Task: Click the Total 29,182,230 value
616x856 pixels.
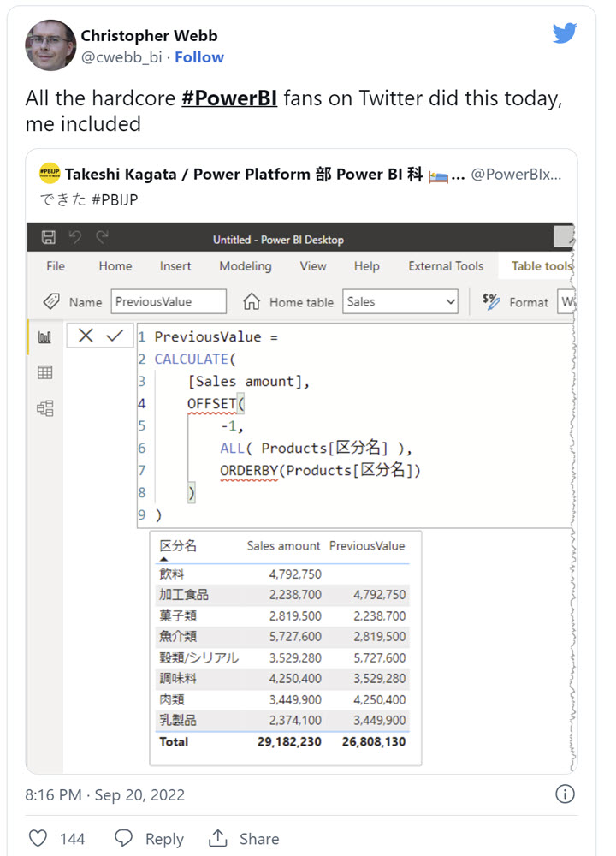Action: click(x=289, y=742)
